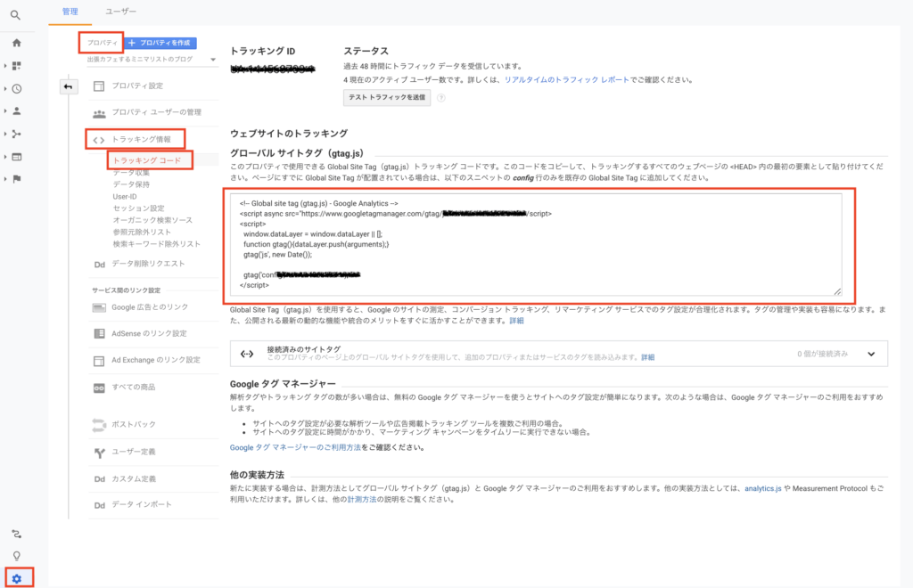
Task: Select 検索キーワード除外リスト submenu item
Action: pyautogui.click(x=157, y=244)
